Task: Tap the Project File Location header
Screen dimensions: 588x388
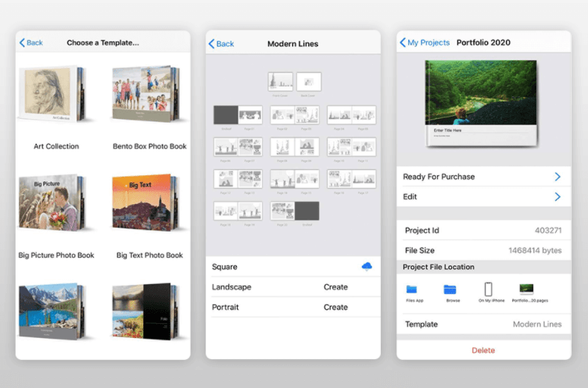Action: 439,268
